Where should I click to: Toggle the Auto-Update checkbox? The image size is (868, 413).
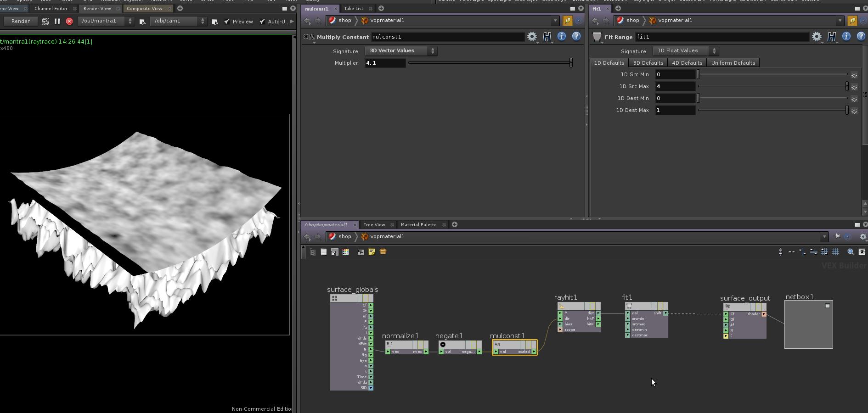(262, 21)
